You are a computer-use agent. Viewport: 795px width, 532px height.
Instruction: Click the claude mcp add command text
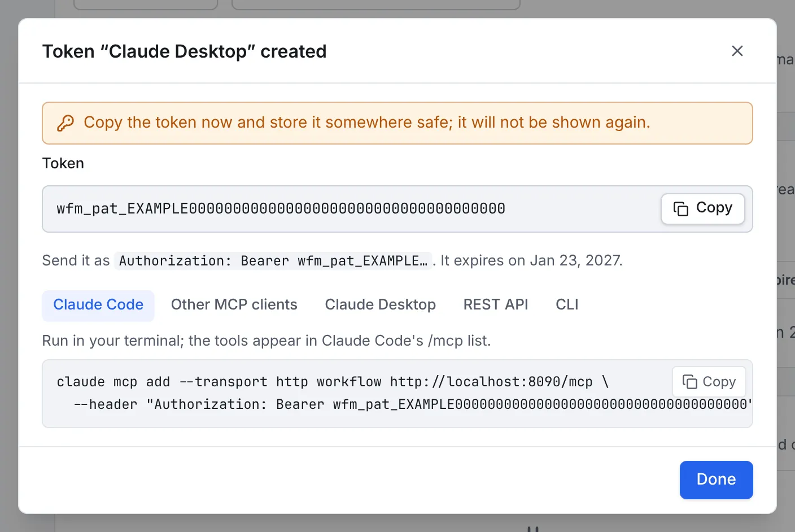click(333, 382)
